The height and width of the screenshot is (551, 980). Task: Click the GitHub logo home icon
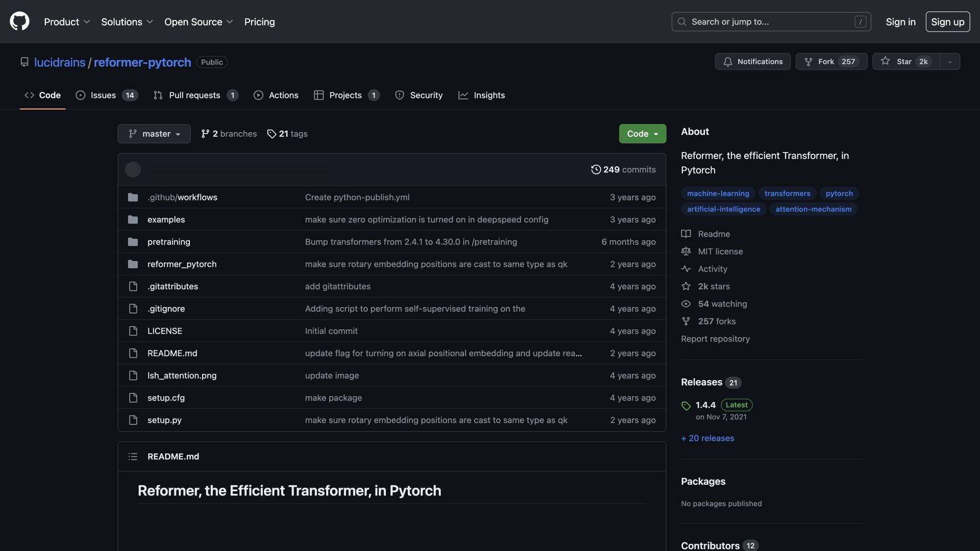point(19,21)
